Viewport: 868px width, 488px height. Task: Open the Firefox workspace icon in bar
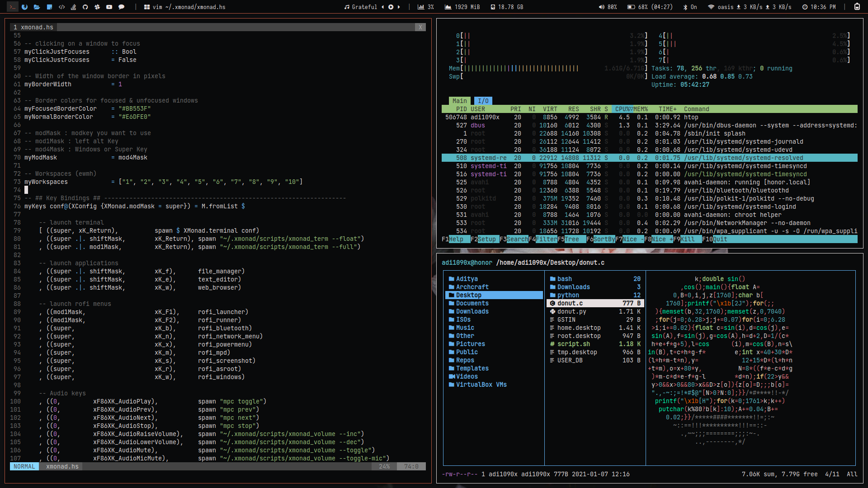(x=24, y=7)
